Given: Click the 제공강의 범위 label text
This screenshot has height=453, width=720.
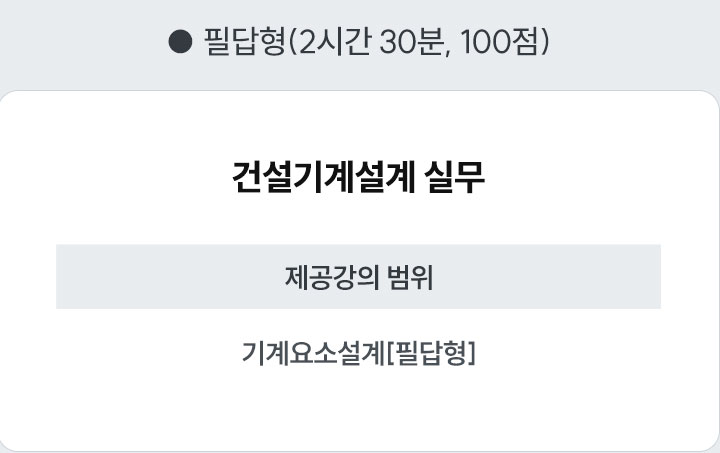Looking at the screenshot, I should point(358,276).
